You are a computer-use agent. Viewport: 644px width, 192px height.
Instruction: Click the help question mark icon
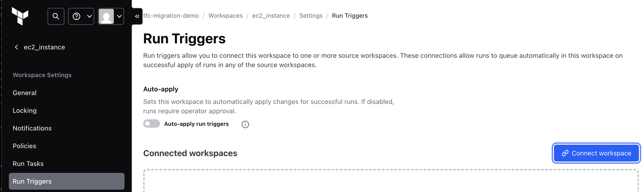coord(77,16)
